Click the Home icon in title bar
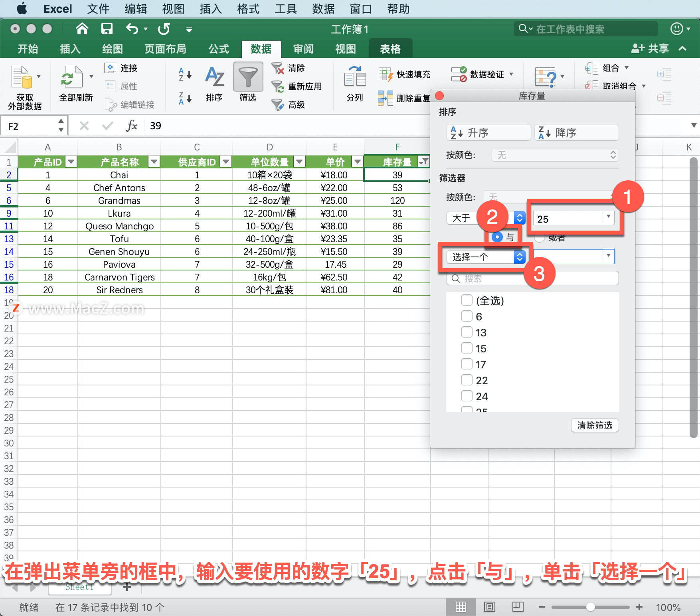The width and height of the screenshot is (700, 616). (82, 29)
